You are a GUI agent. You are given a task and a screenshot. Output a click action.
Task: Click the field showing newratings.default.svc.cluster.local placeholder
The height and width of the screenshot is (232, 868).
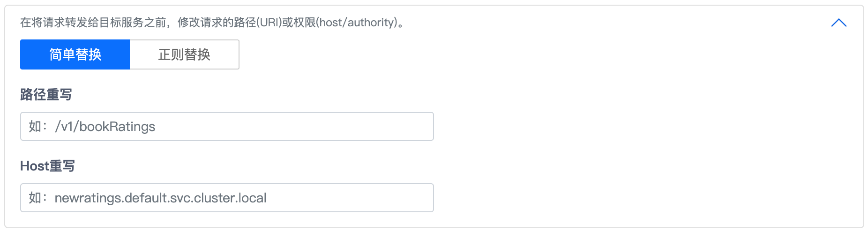pos(227,198)
